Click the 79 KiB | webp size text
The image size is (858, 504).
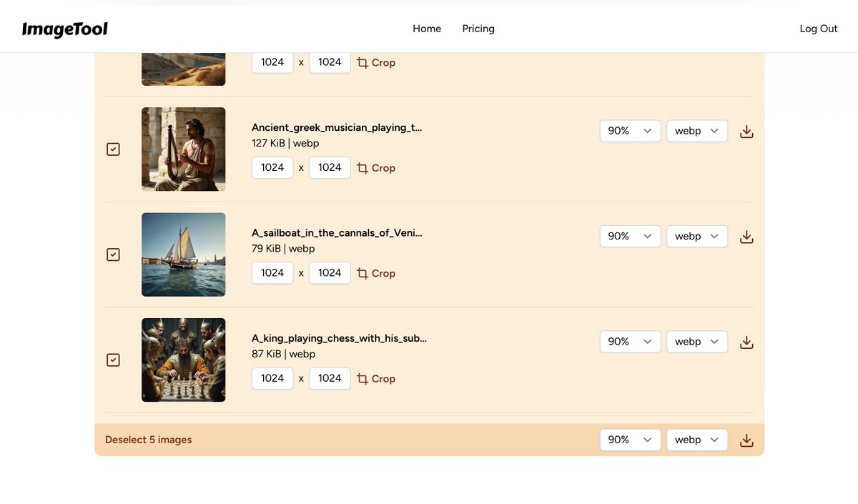click(x=283, y=249)
